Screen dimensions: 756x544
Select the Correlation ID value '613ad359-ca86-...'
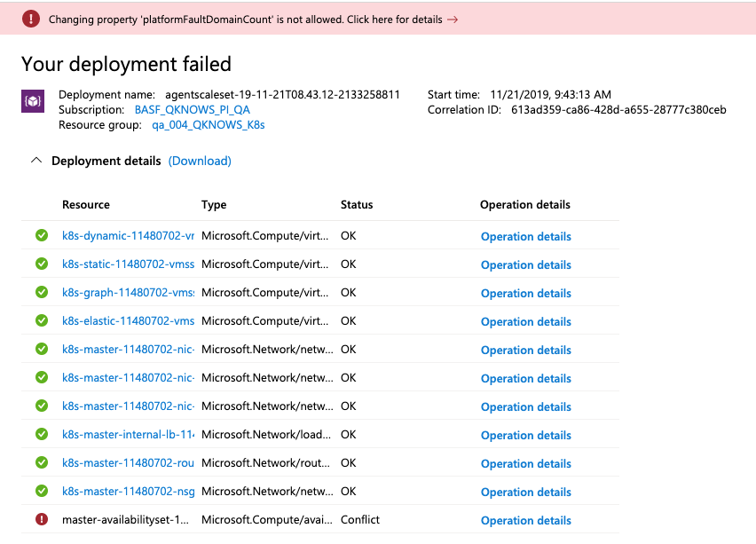tap(618, 110)
